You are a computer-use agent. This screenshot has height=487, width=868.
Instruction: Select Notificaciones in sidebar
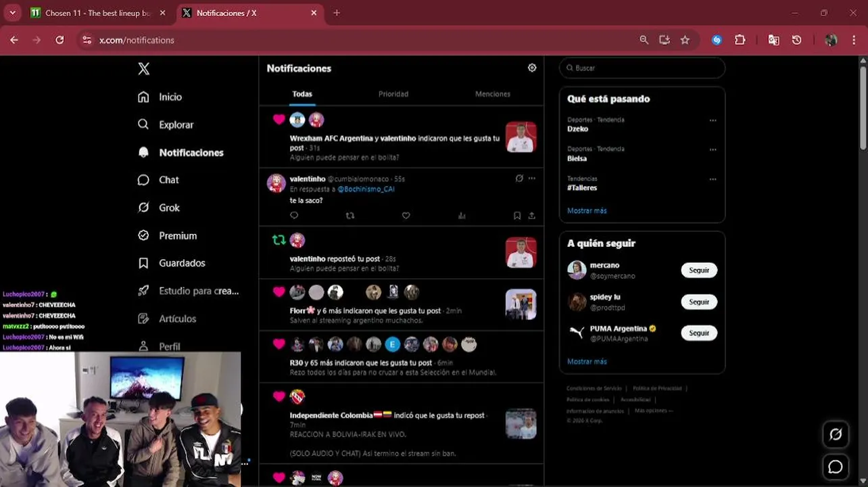point(180,152)
